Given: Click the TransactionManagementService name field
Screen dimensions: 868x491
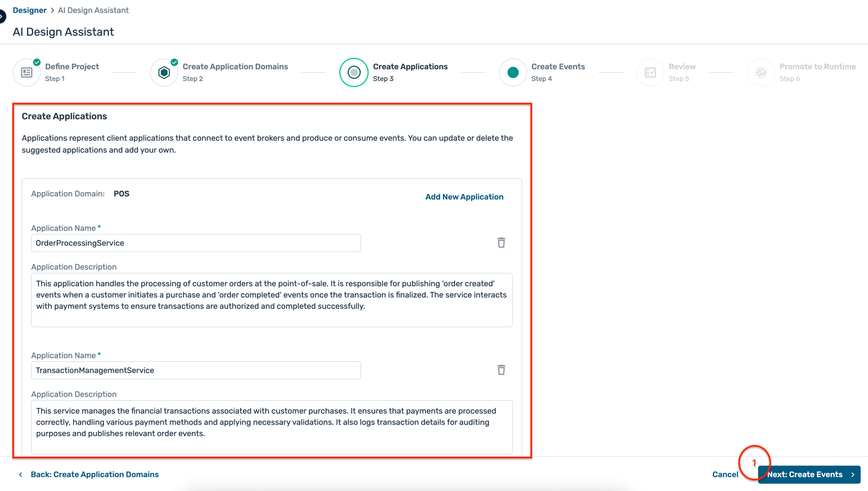Looking at the screenshot, I should (196, 370).
